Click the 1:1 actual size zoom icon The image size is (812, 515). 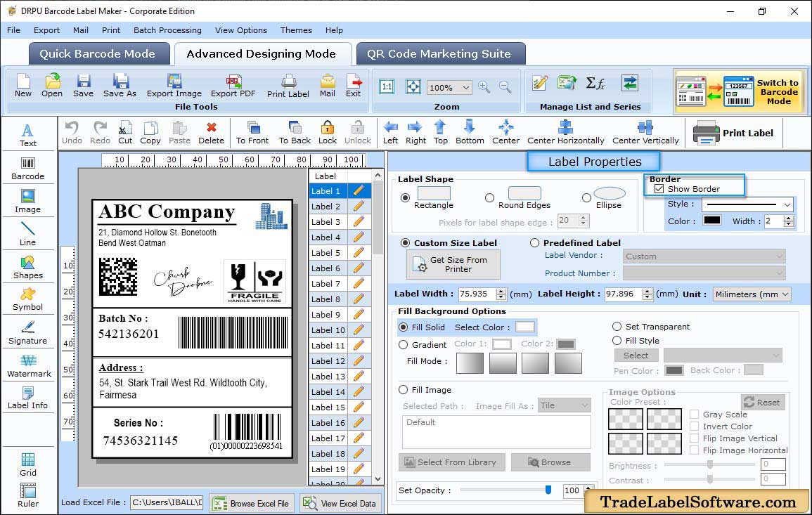pyautogui.click(x=387, y=87)
